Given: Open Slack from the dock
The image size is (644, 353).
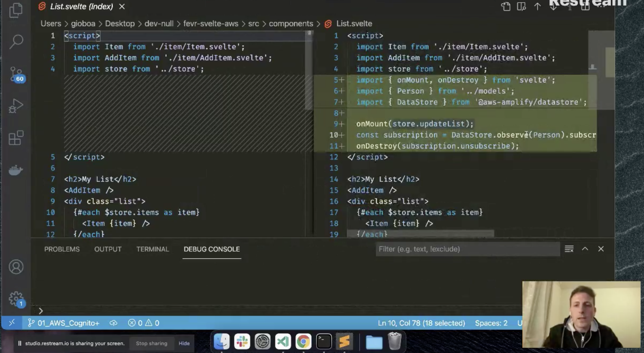Looking at the screenshot, I should pos(242,341).
